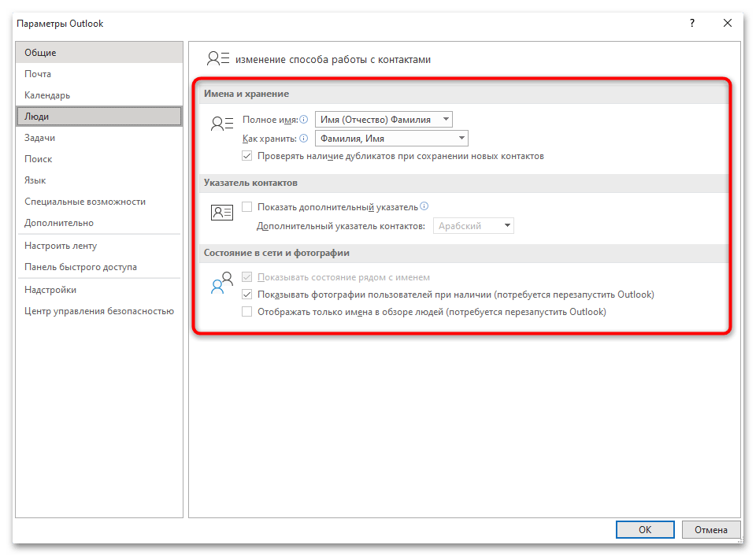
Task: Click info icon beside Показать дополнительный указатель
Action: 424,206
